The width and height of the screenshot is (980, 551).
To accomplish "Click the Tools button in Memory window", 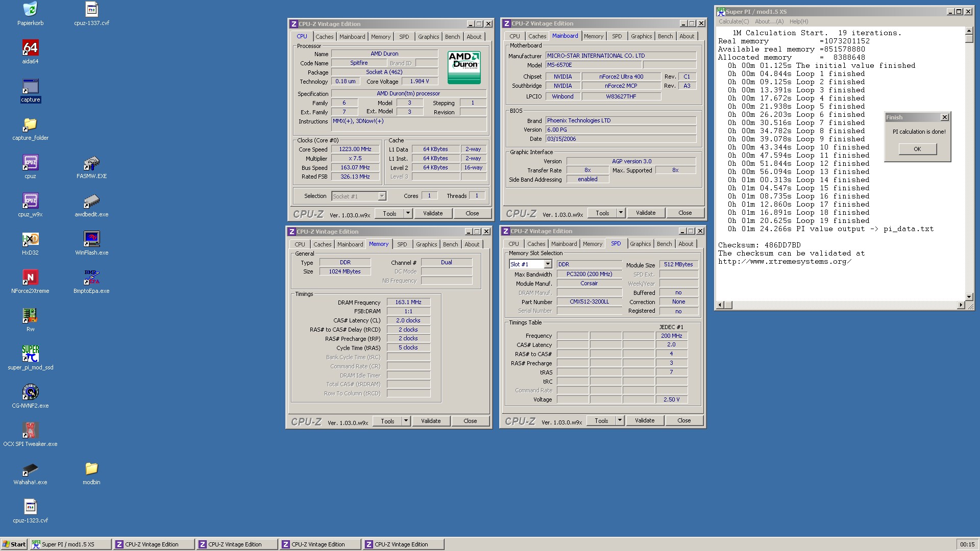I will click(x=387, y=421).
